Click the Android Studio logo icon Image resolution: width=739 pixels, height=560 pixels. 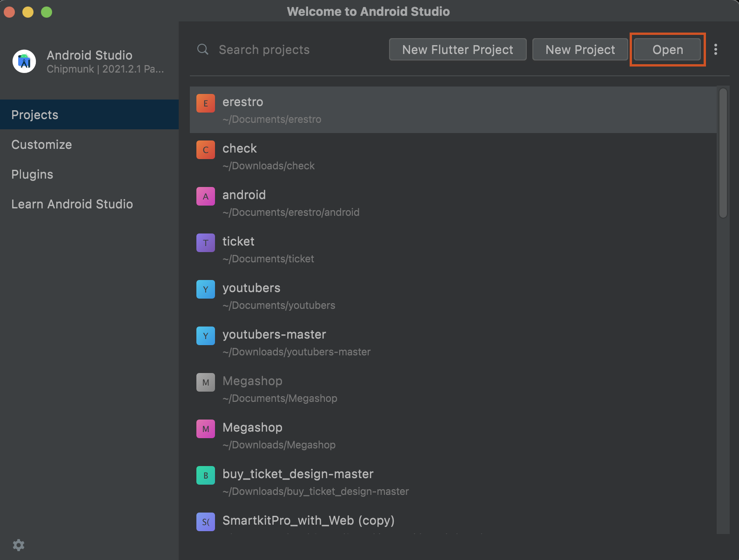coord(24,61)
